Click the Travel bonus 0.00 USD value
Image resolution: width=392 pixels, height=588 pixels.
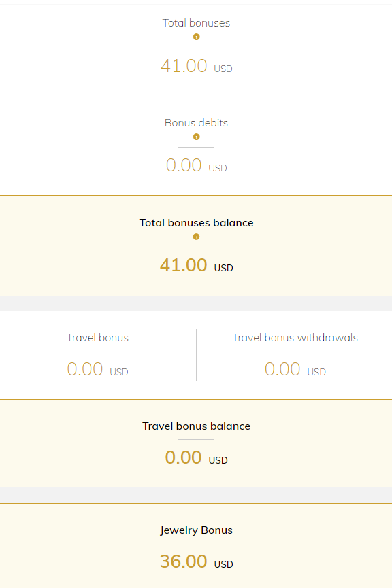tap(97, 369)
